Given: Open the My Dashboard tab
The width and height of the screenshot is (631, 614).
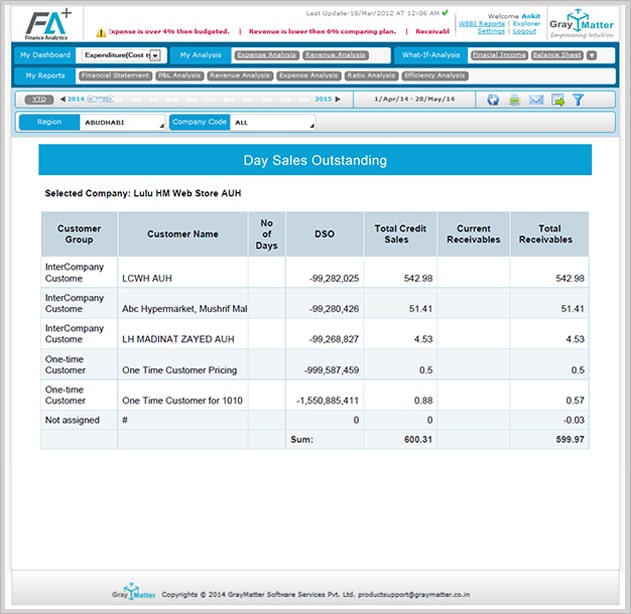Looking at the screenshot, I should click(45, 55).
